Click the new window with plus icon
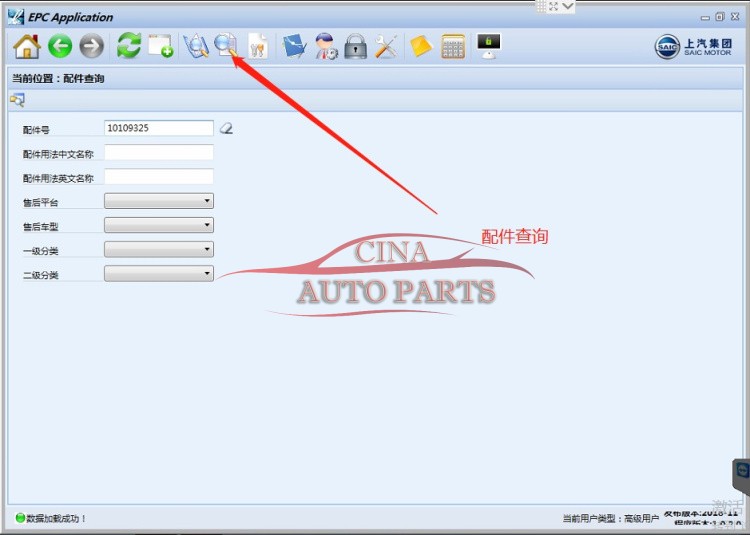Viewport: 750px width, 535px height. point(160,46)
